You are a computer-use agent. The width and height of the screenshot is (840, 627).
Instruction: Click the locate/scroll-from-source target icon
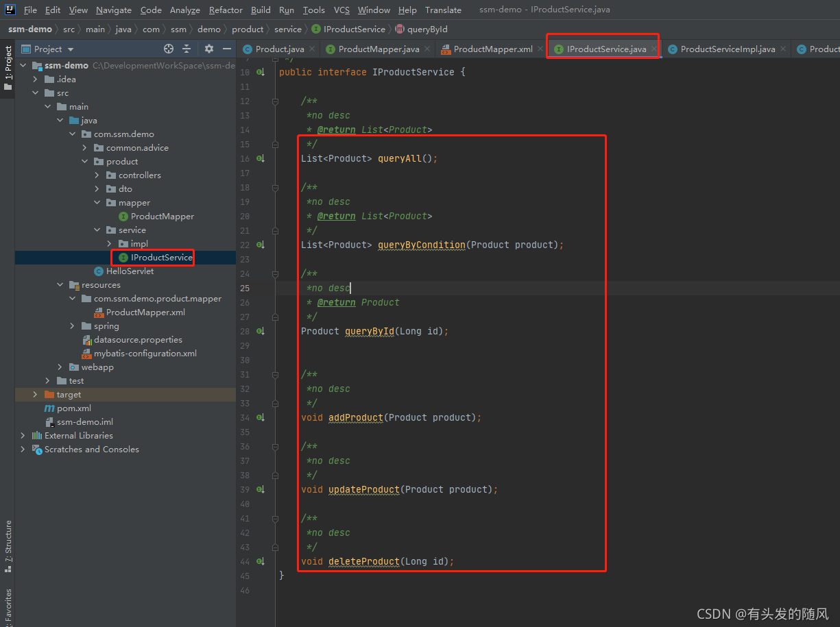click(169, 49)
